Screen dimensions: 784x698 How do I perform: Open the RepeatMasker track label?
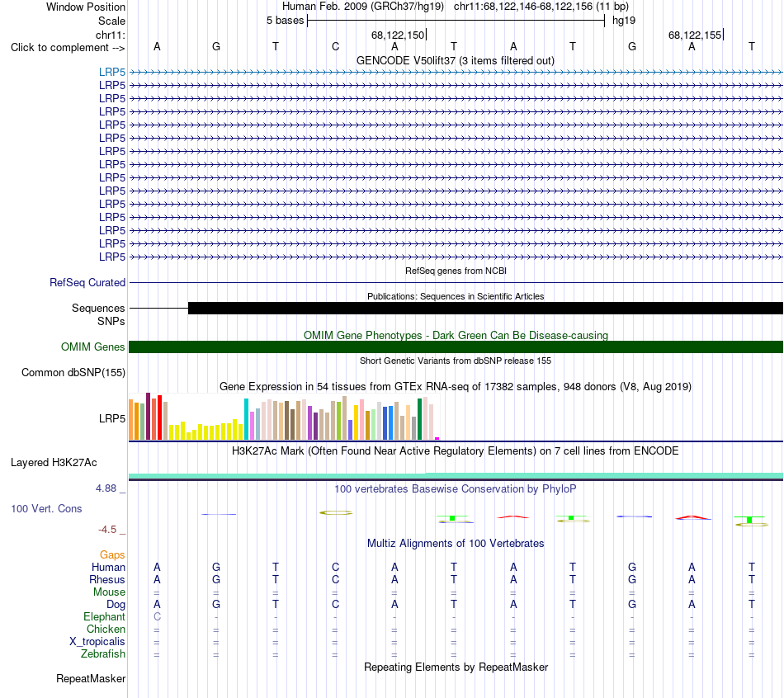91,678
